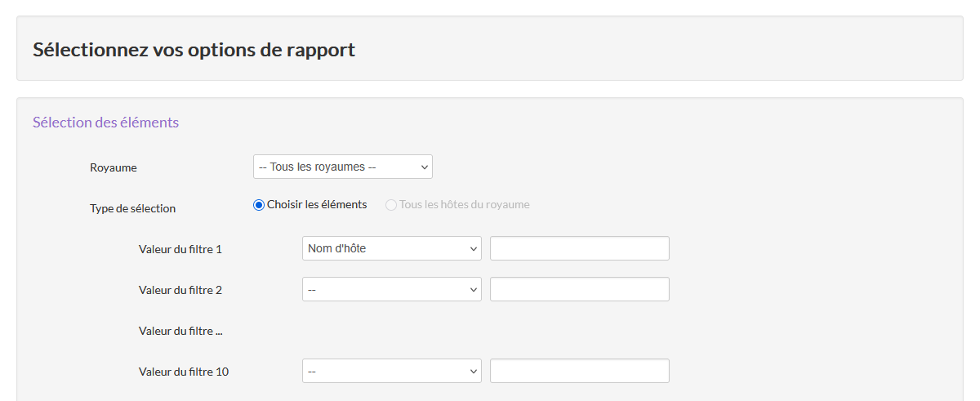The width and height of the screenshot is (980, 401).
Task: Click the 'Valeur du filtre ...' placeholder row
Action: (x=180, y=331)
